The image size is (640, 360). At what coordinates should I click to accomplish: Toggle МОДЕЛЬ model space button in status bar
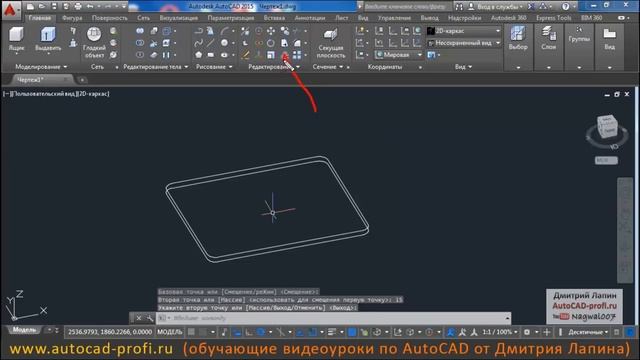(169, 332)
